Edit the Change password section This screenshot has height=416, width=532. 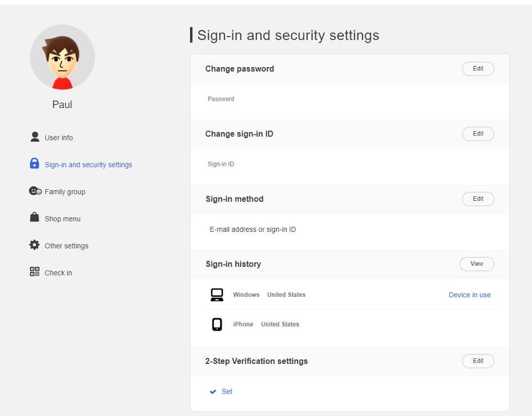(478, 69)
